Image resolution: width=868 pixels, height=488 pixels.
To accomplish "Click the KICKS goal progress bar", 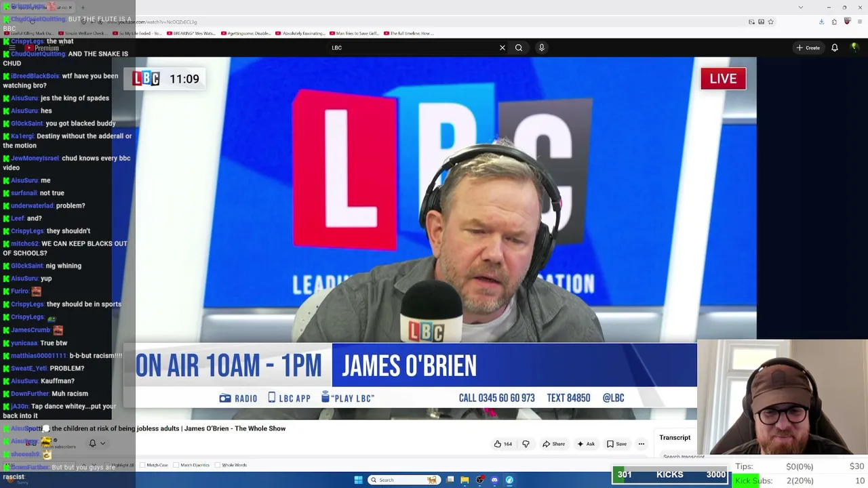I will point(670,475).
